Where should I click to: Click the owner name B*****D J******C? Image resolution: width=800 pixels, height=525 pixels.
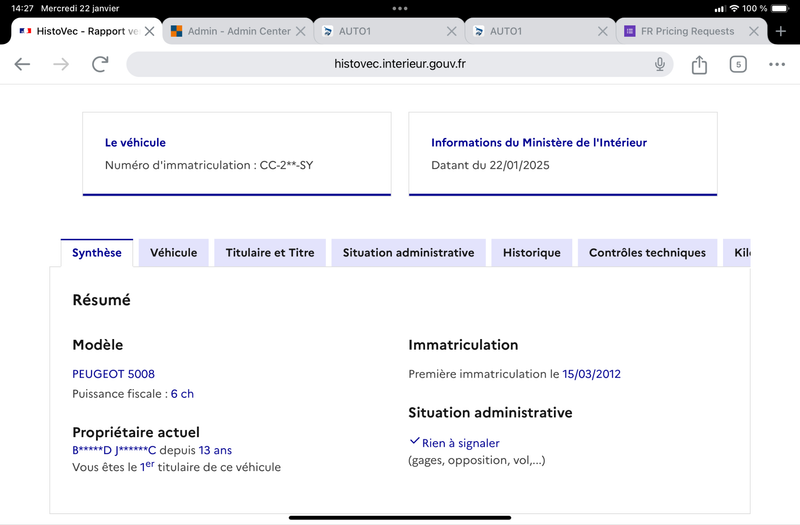tap(114, 450)
